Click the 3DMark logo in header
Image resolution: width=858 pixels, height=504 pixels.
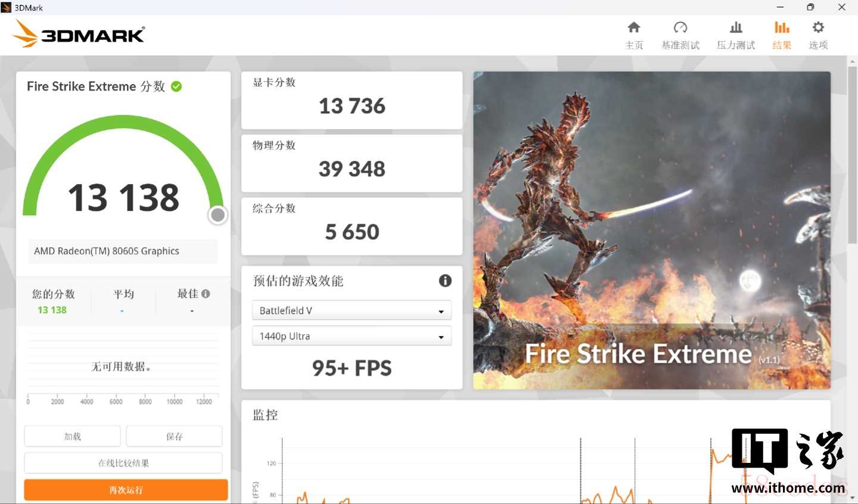point(79,34)
